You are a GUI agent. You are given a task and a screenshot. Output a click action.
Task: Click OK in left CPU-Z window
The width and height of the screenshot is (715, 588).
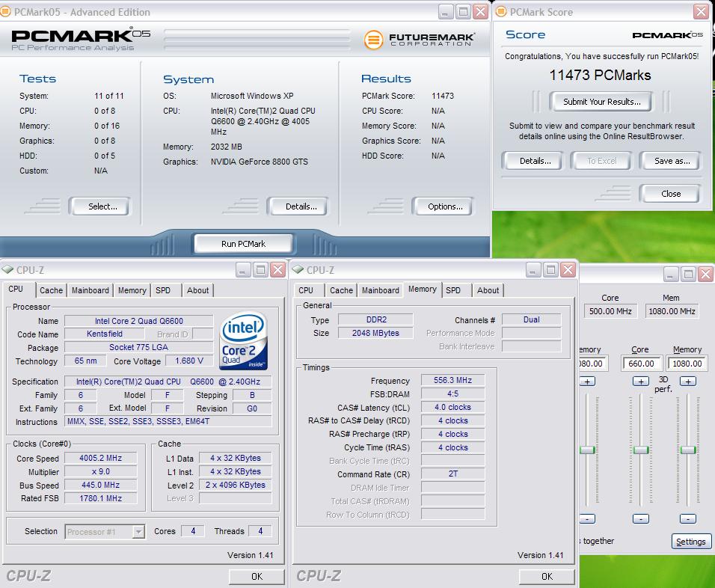[x=257, y=577]
